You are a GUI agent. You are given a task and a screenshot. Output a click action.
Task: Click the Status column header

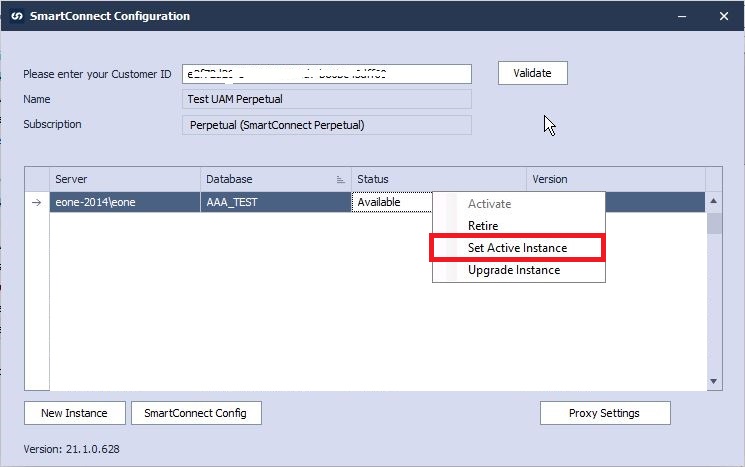point(439,179)
